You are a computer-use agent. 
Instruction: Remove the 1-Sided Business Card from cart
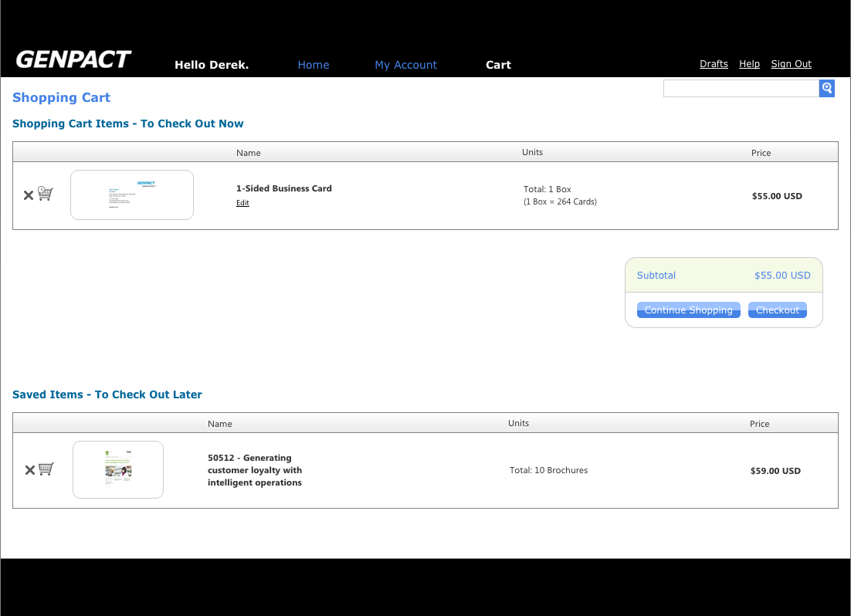[28, 195]
